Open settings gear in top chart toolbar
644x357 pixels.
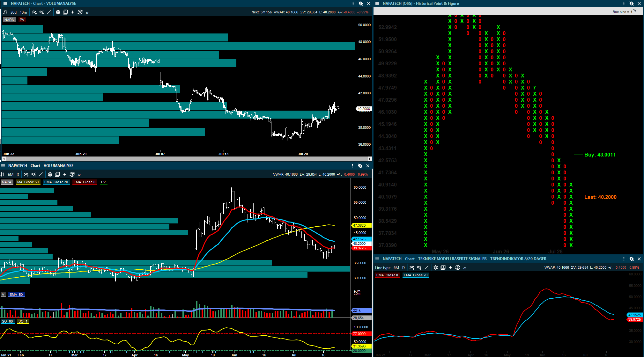pos(58,12)
